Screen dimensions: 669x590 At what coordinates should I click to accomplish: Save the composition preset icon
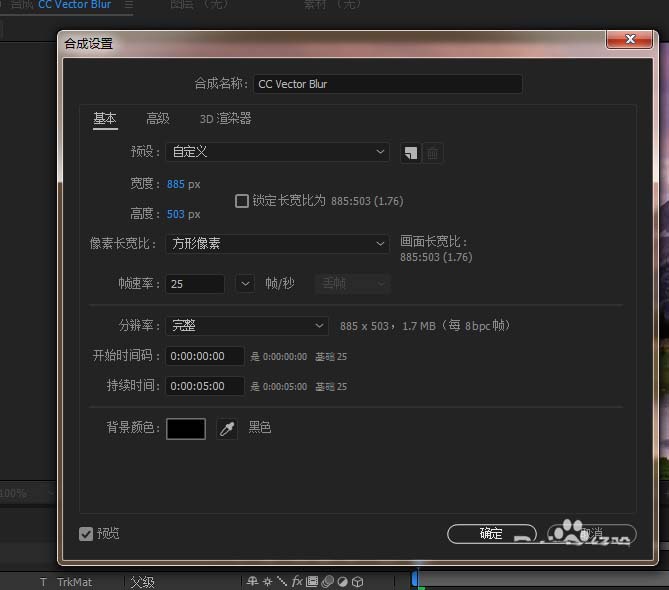[x=410, y=153]
